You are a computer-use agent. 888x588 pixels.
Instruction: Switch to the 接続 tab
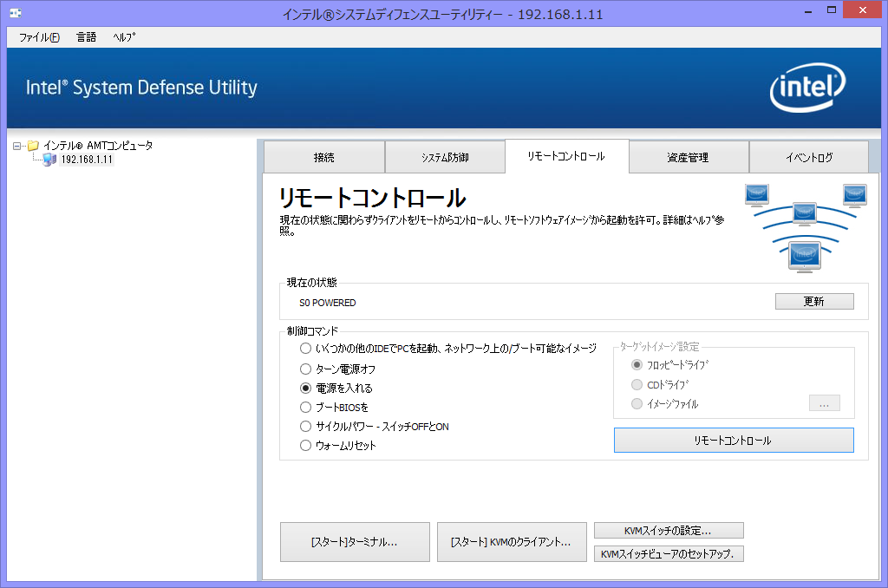[x=324, y=158]
